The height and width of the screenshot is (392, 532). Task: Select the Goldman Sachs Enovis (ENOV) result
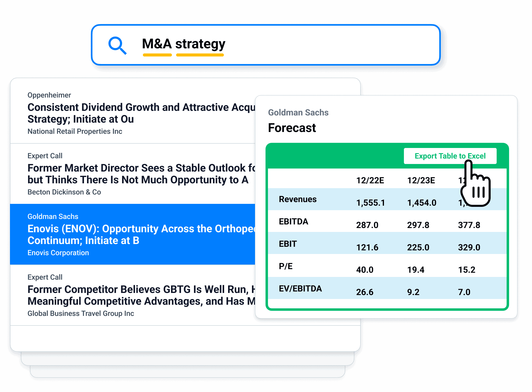click(133, 234)
